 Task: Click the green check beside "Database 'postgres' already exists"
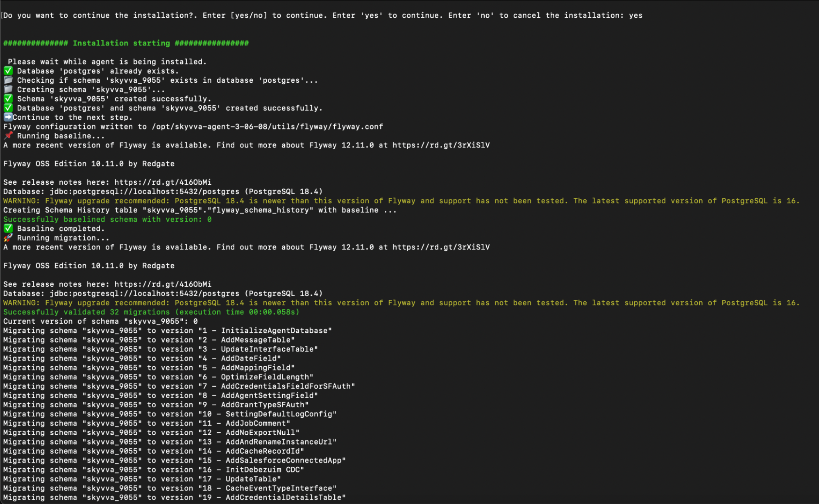coord(8,71)
